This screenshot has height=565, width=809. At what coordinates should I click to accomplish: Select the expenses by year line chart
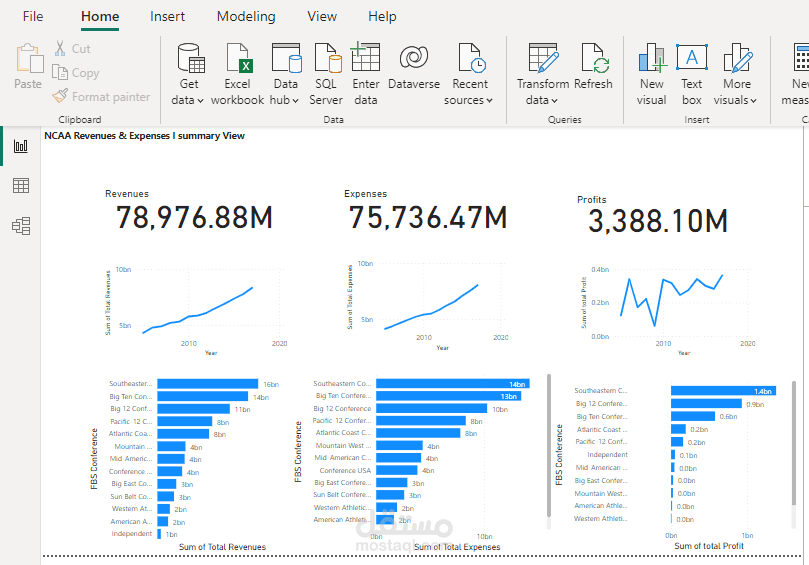(x=428, y=307)
